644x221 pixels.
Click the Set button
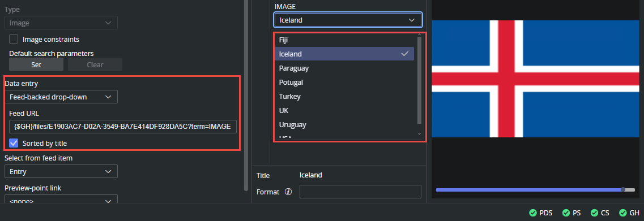(36, 64)
